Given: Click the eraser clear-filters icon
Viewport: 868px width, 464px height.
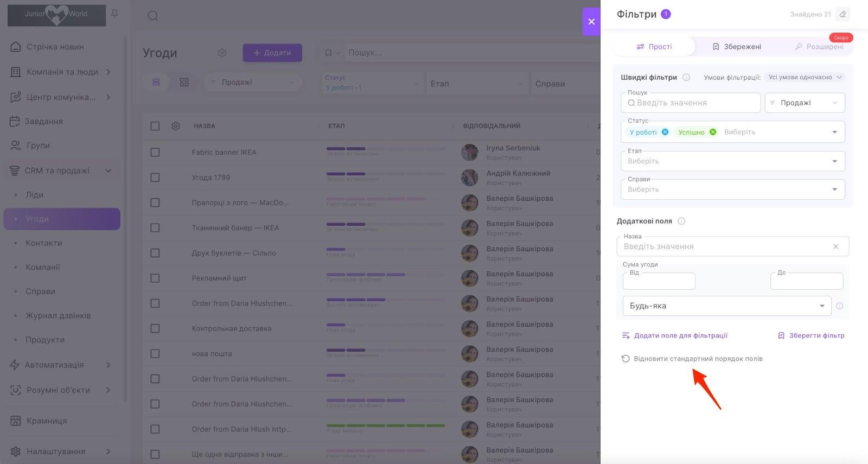Looking at the screenshot, I should [x=843, y=14].
